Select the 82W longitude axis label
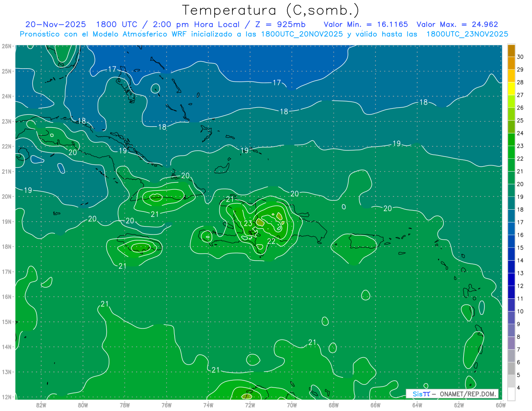Viewport: 532px width, 411px height. pyautogui.click(x=41, y=404)
